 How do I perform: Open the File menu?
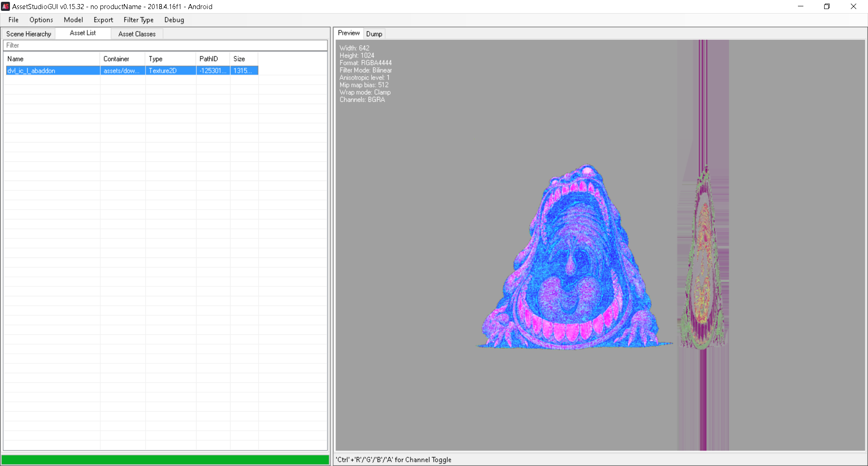coord(14,20)
